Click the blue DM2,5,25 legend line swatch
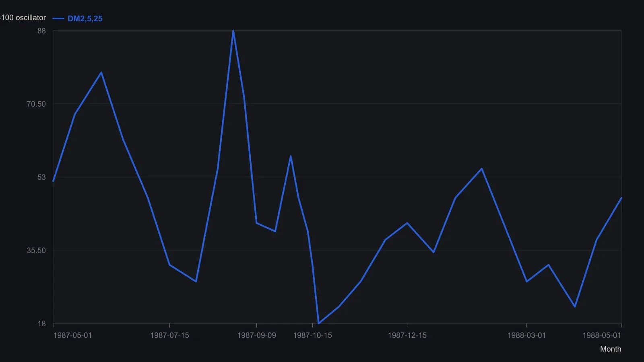Viewport: 644px width, 362px height. [x=58, y=19]
